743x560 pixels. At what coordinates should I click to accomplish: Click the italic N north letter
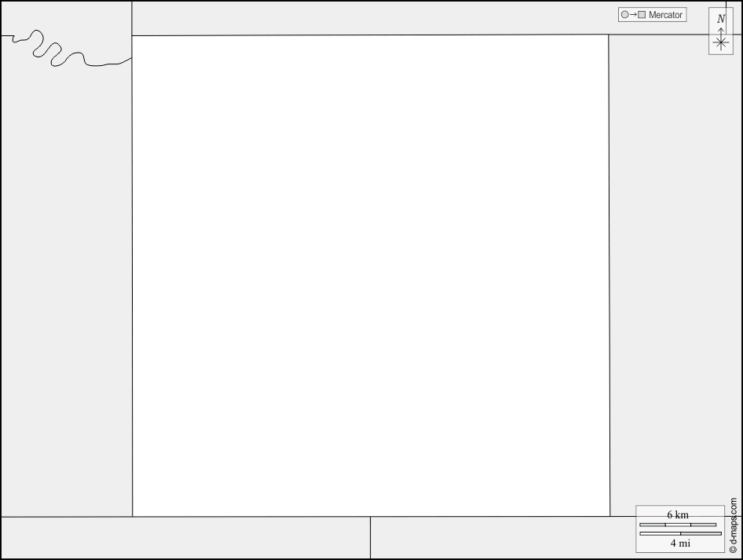(x=721, y=19)
